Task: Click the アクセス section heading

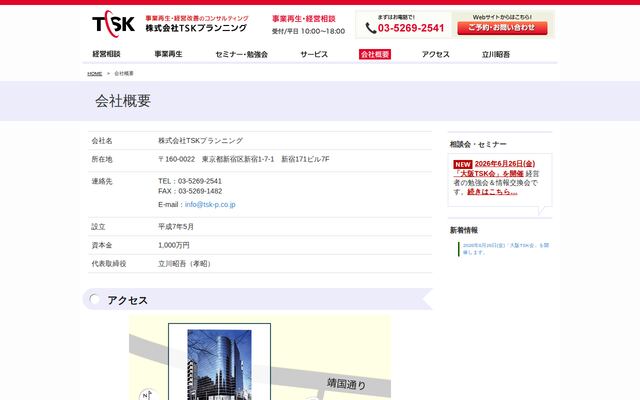Action: 127,300
